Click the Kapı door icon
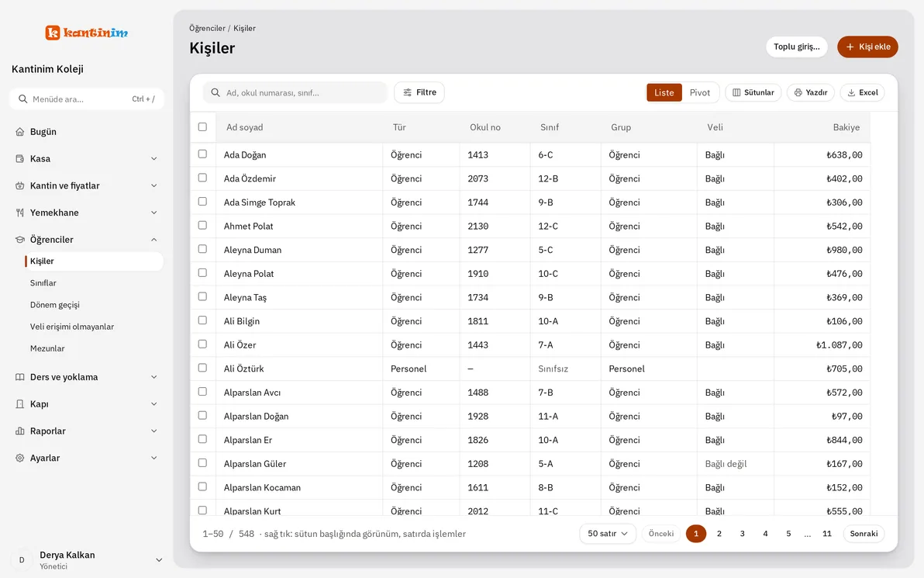 click(20, 404)
